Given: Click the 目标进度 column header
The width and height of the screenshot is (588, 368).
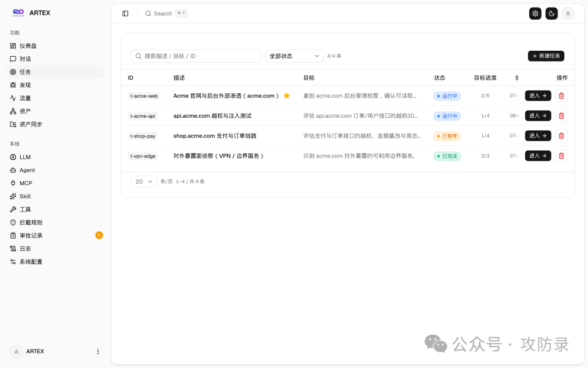Looking at the screenshot, I should [x=485, y=78].
